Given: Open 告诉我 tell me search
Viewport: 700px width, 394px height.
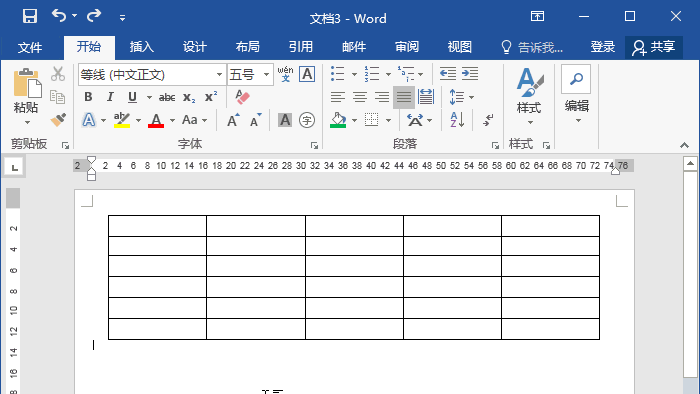Looking at the screenshot, I should coord(532,47).
